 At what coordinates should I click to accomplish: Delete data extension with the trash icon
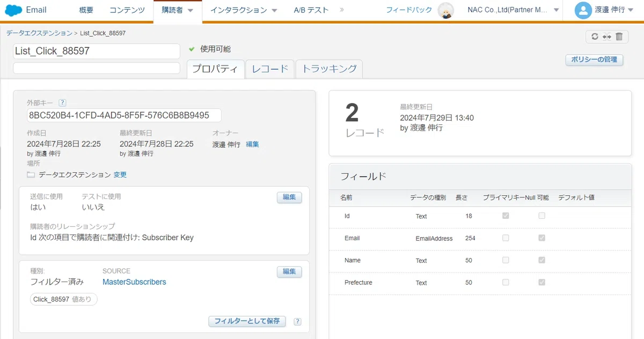pos(619,36)
